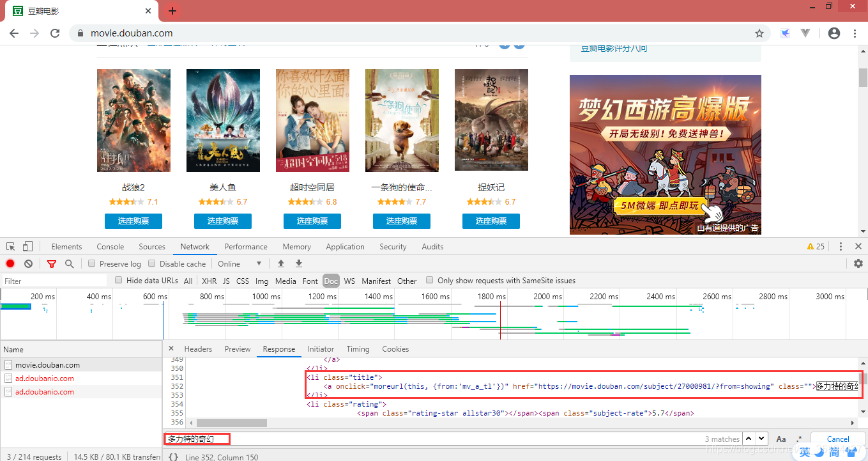This screenshot has height=461, width=868.
Task: Open the Online throttling dropdown
Action: pyautogui.click(x=240, y=263)
